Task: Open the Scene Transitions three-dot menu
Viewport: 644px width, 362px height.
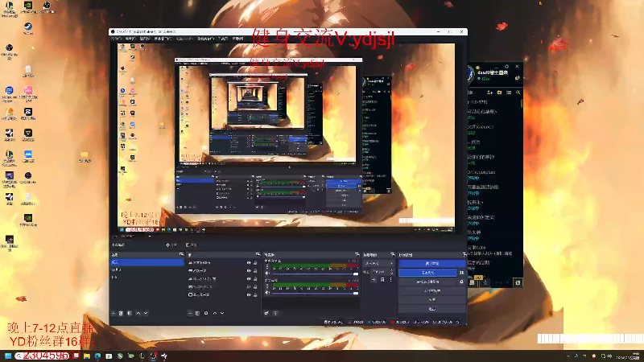Action: coord(390,280)
